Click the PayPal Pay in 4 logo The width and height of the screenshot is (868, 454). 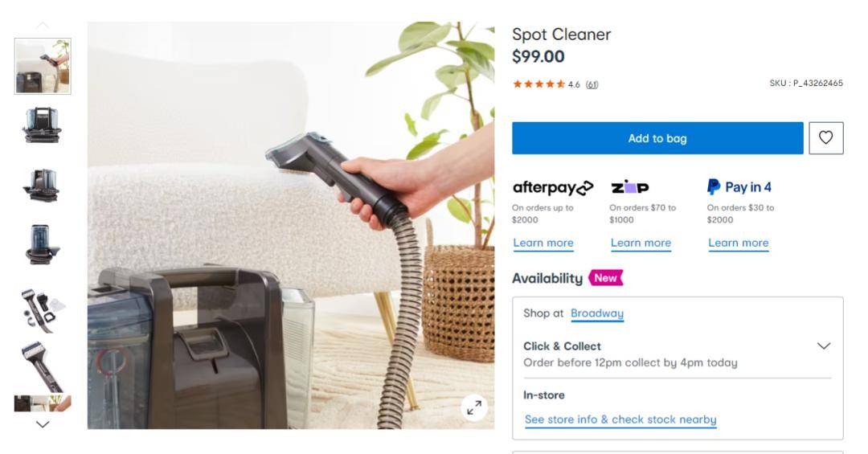(739, 187)
